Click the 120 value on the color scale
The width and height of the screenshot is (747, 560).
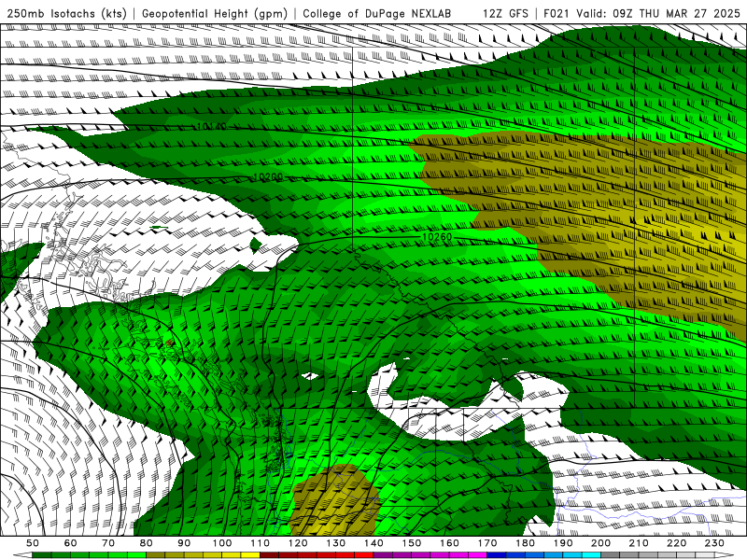pos(298,543)
